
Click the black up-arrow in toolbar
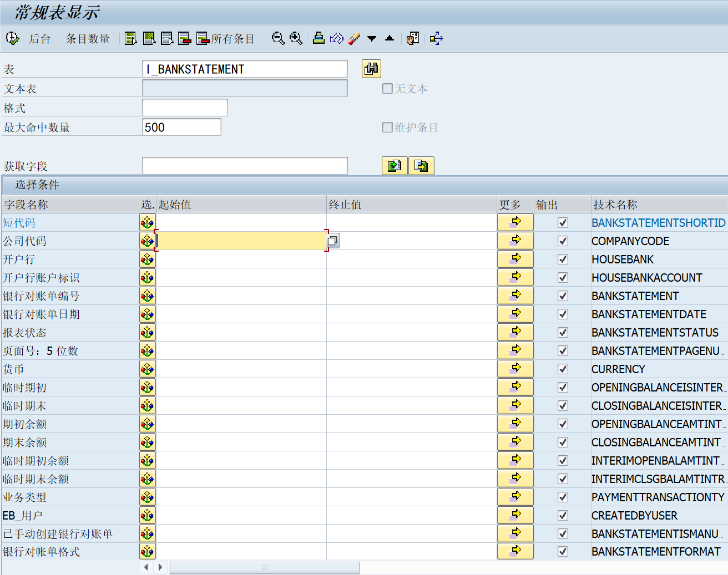390,39
